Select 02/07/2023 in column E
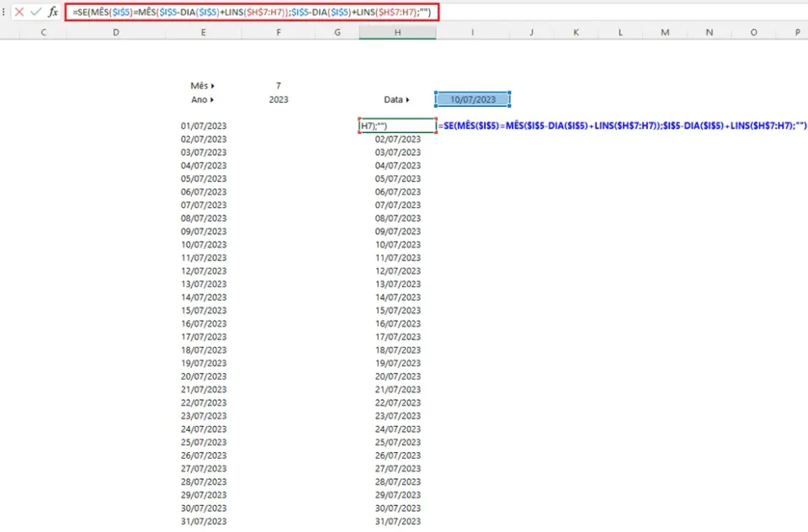The width and height of the screenshot is (808, 532). point(204,139)
